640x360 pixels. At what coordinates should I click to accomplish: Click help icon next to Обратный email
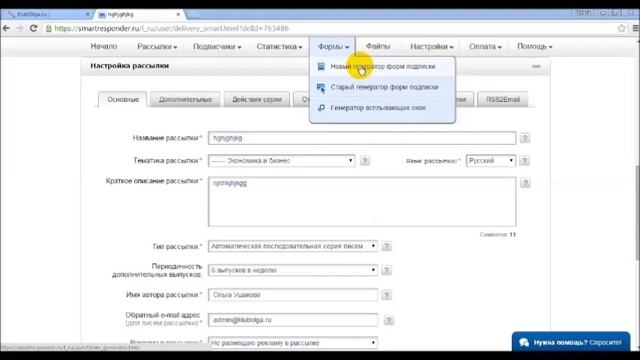coord(389,320)
